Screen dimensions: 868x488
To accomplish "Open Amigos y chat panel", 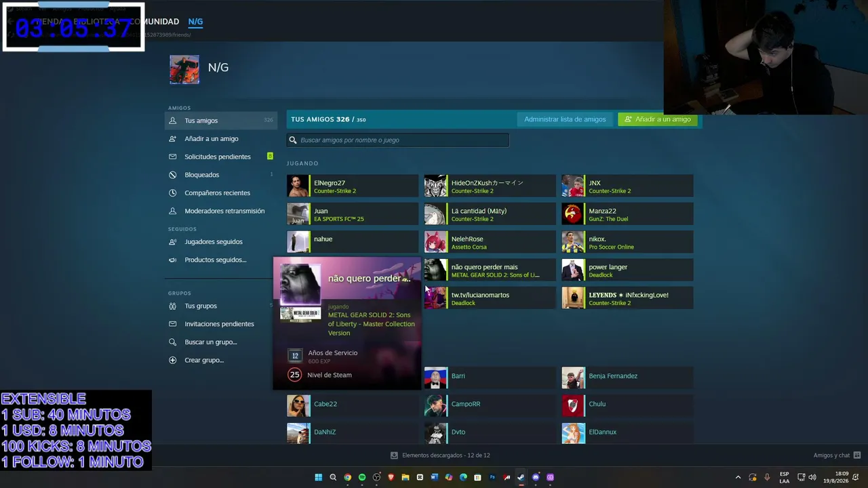I will [837, 455].
